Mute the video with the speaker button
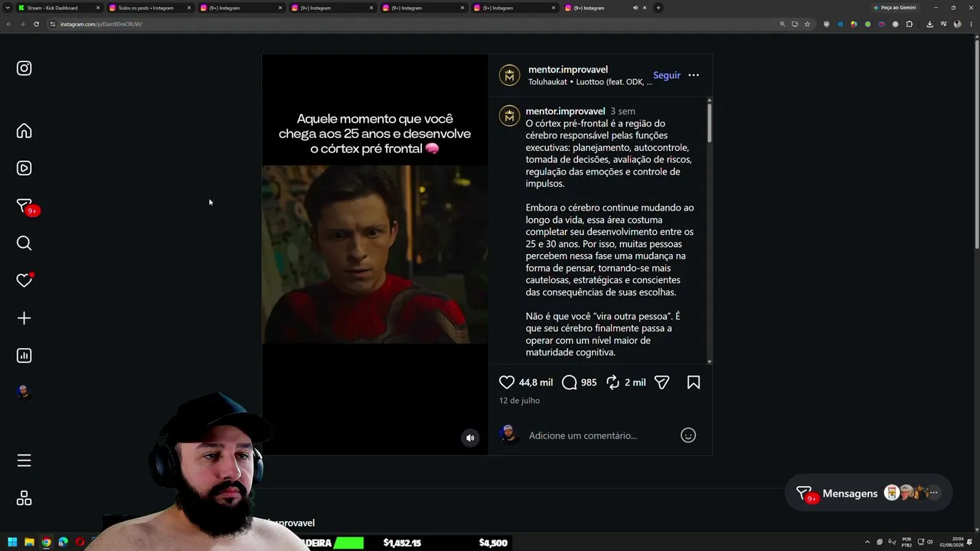 (470, 438)
